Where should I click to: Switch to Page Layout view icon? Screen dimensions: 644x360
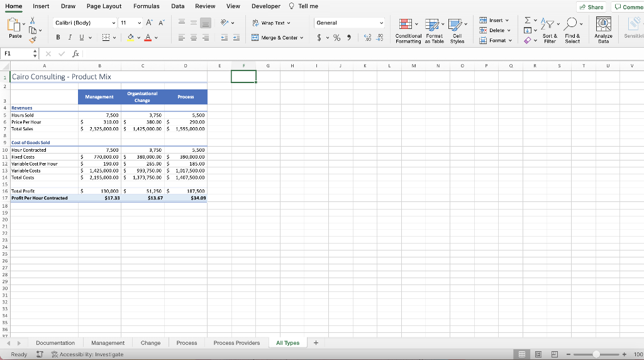[x=538, y=354]
